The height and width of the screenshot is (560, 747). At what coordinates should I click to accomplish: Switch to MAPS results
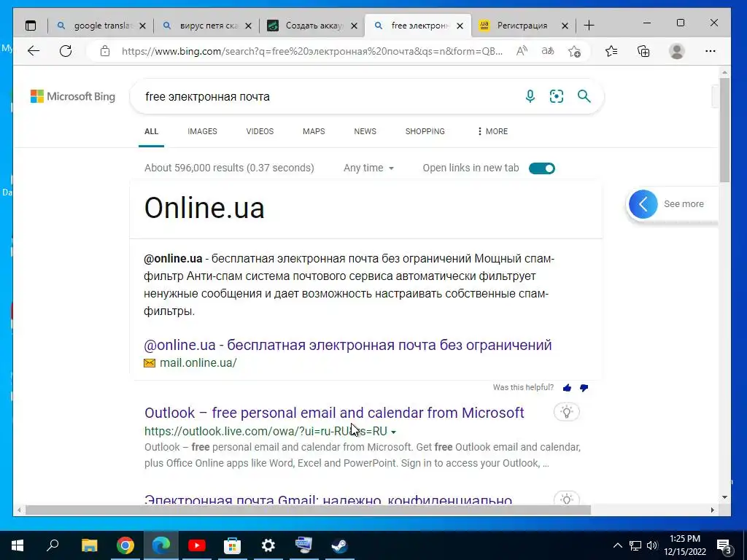pos(314,131)
